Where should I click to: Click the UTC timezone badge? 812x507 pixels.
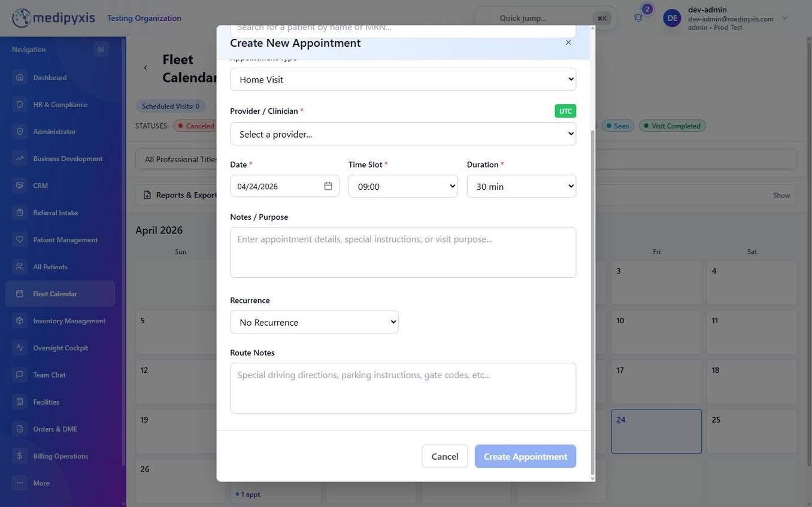(x=565, y=111)
